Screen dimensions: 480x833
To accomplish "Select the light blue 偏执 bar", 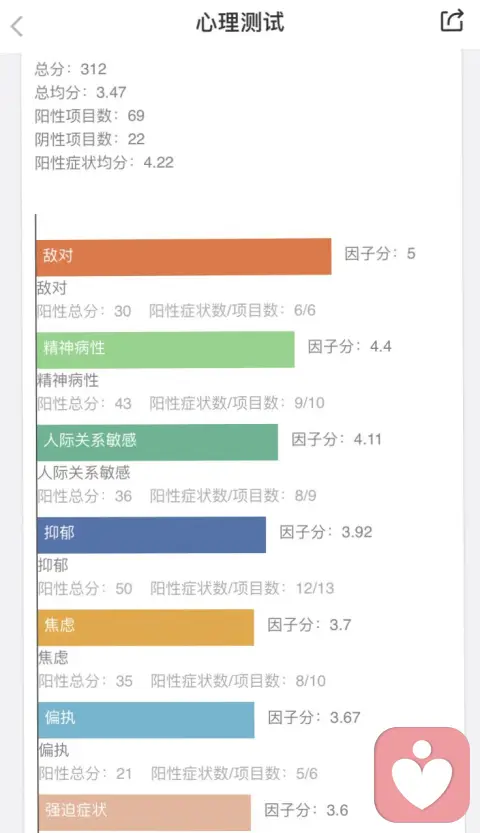I will coord(145,720).
